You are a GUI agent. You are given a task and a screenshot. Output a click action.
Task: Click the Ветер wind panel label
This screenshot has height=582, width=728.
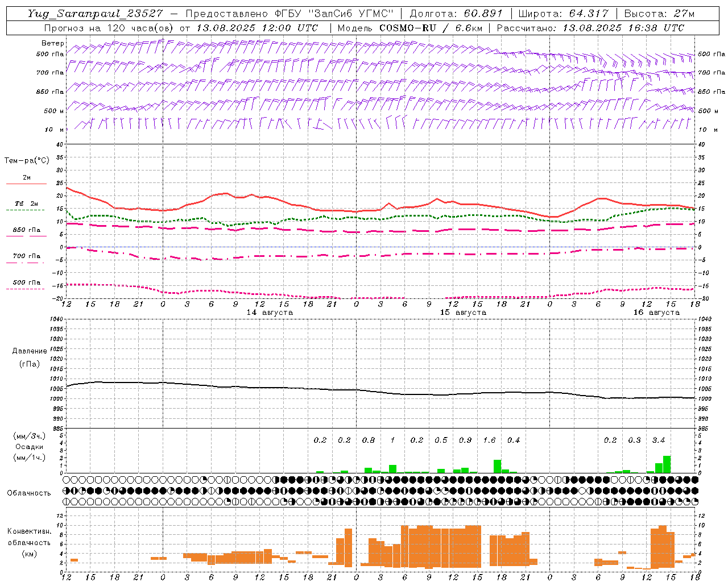pyautogui.click(x=53, y=43)
